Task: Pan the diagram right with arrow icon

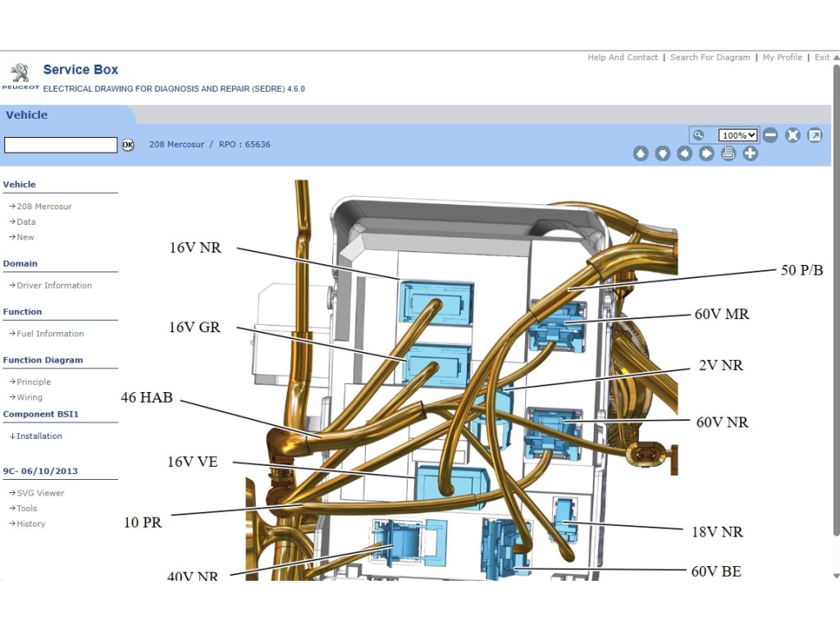Action: [706, 153]
